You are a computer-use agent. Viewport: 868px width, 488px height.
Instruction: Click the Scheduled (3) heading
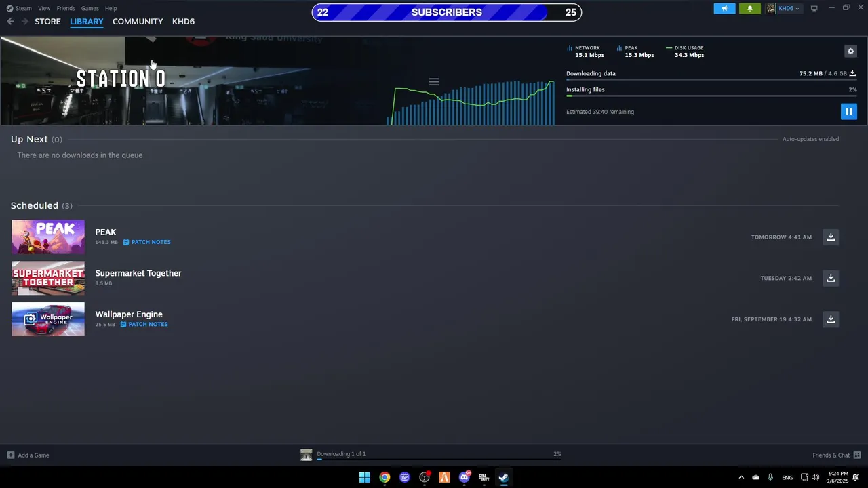(41, 205)
